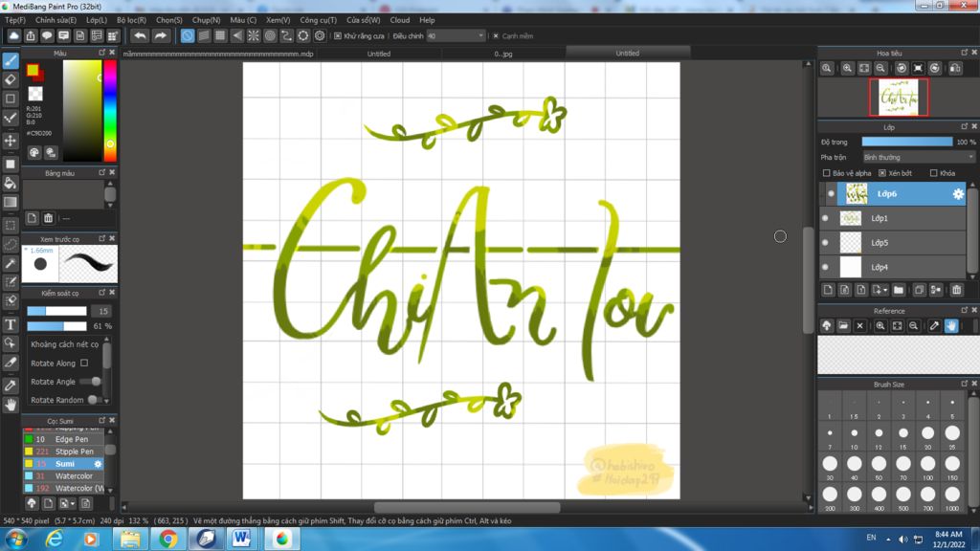The height and width of the screenshot is (551, 980).
Task: Create a new layer folder
Action: [x=898, y=290]
